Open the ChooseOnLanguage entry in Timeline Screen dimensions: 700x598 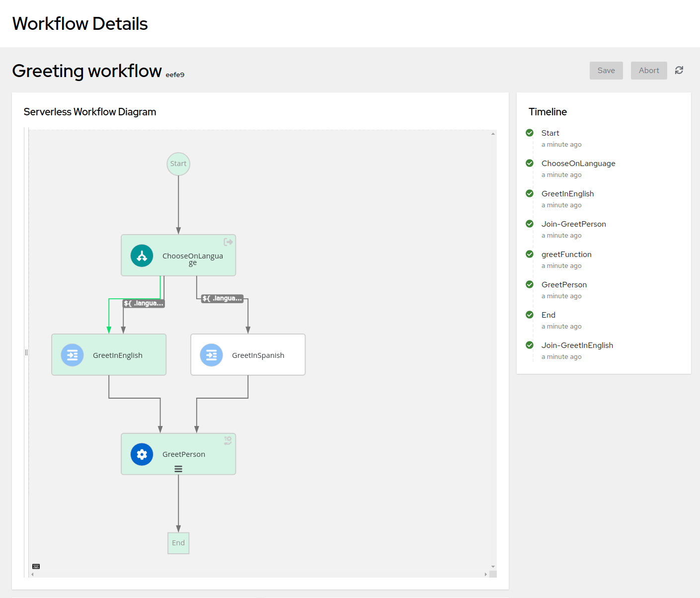pos(578,163)
